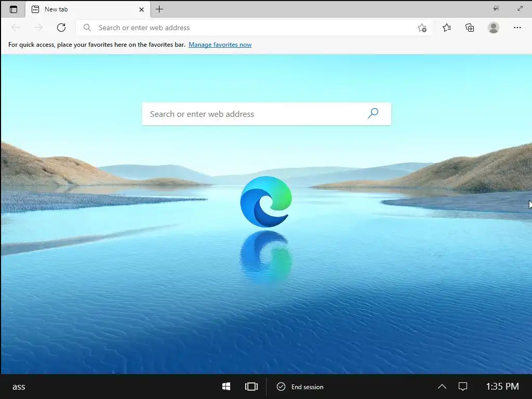Select the New tab tab
The height and width of the screenshot is (399, 532).
[x=87, y=9]
